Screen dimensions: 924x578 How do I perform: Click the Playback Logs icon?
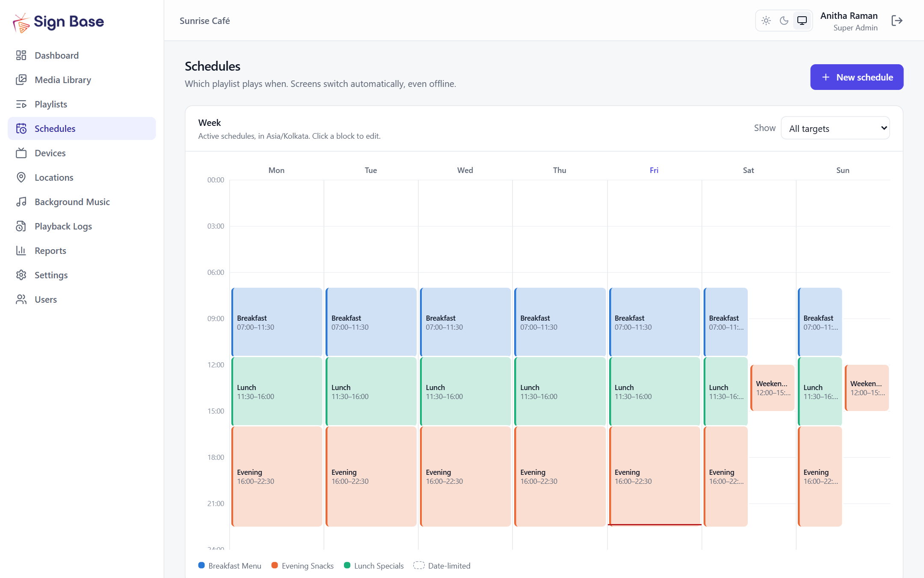(21, 226)
